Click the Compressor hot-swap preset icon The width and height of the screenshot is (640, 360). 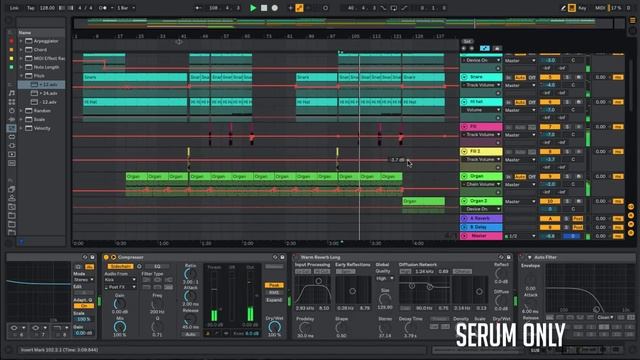click(275, 258)
